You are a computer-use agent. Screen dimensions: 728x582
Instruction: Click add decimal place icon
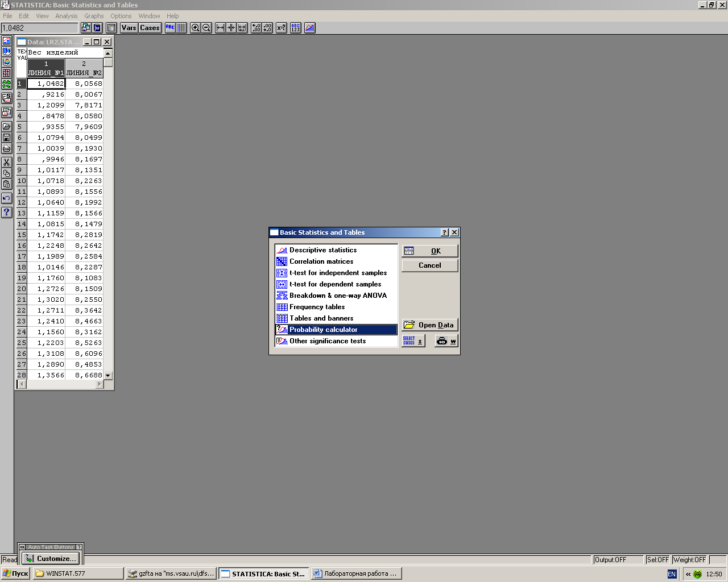256,28
